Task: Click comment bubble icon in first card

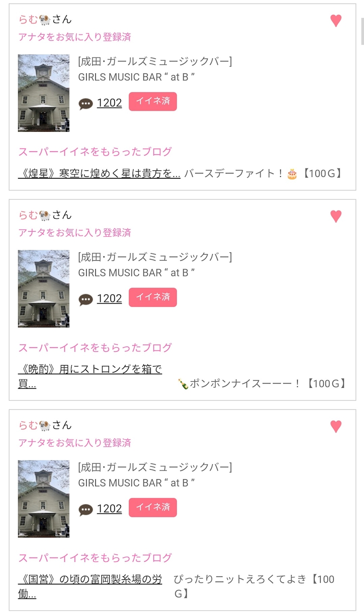Action: [x=86, y=104]
